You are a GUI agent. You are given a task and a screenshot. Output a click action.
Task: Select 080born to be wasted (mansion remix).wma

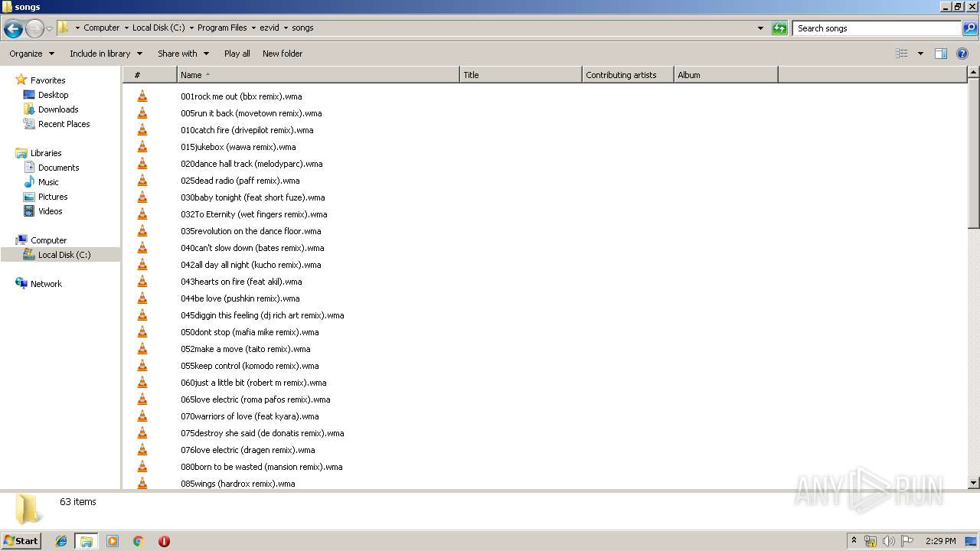coord(261,467)
